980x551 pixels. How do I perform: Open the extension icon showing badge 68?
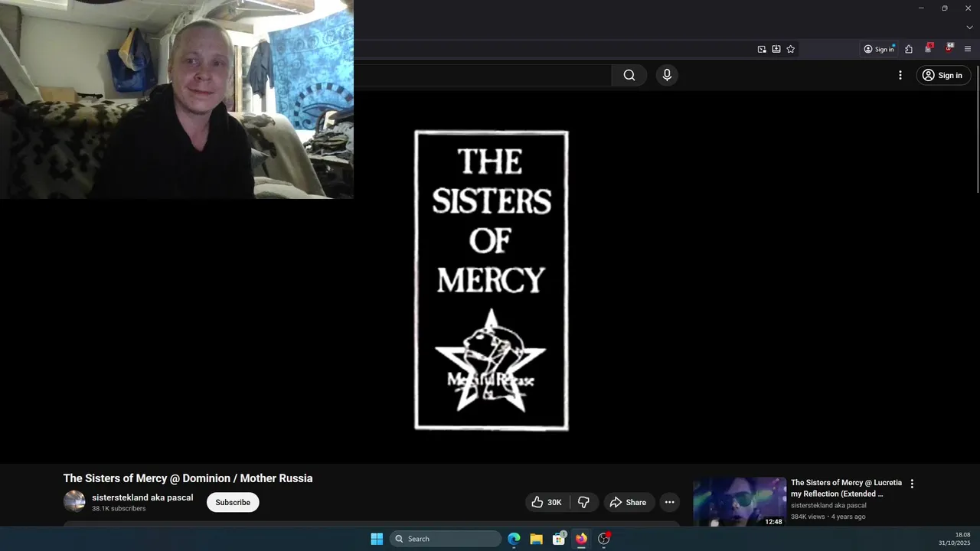(949, 48)
